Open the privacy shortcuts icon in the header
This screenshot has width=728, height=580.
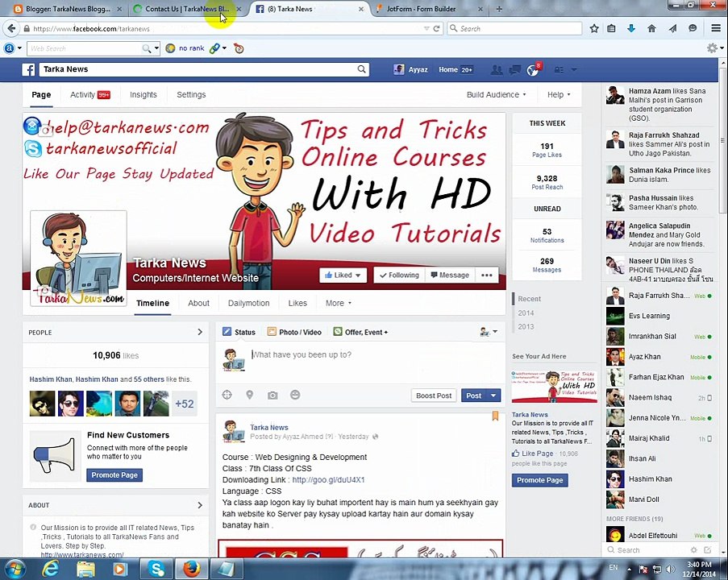tap(559, 69)
